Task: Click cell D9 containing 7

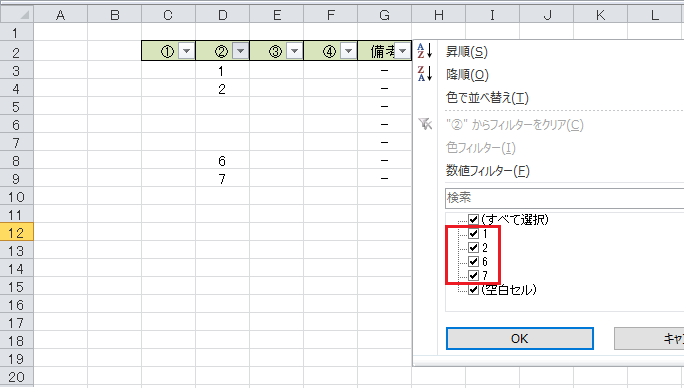Action: point(222,179)
